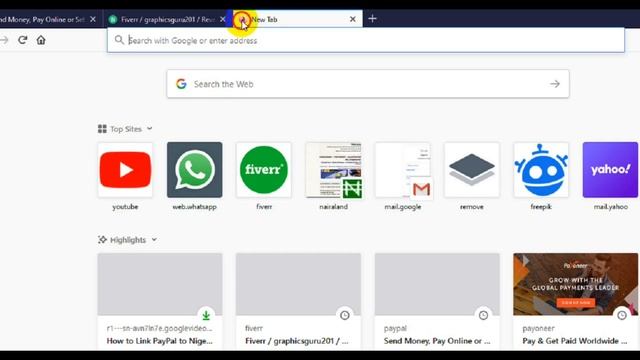Screen dimensions: 640x360
Task: Open the Nairaland top site tile
Action: click(333, 170)
